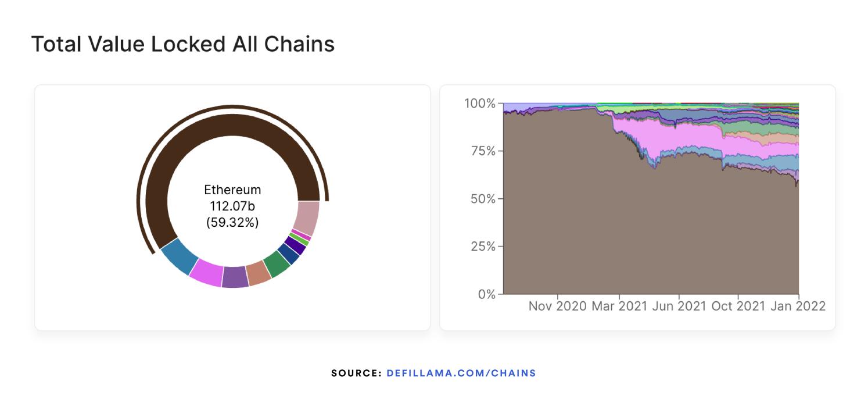The height and width of the screenshot is (403, 868).
Task: Select the wide bright pink donut segment
Action: pyautogui.click(x=206, y=272)
